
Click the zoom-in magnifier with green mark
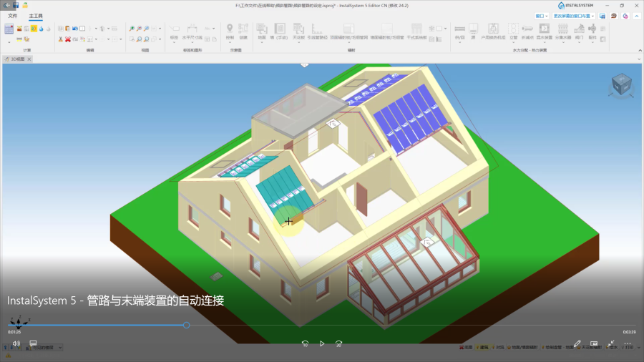click(x=132, y=29)
